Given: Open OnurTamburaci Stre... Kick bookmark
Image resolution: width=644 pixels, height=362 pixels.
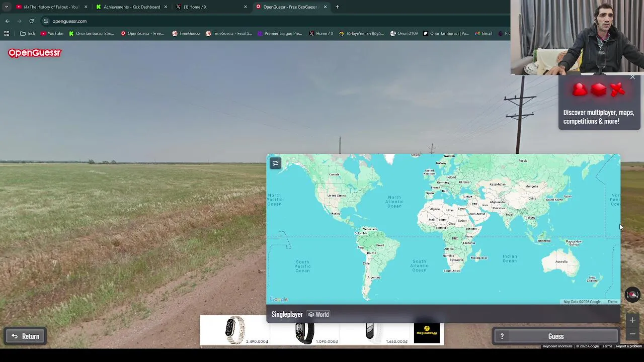Looking at the screenshot, I should pos(91,34).
